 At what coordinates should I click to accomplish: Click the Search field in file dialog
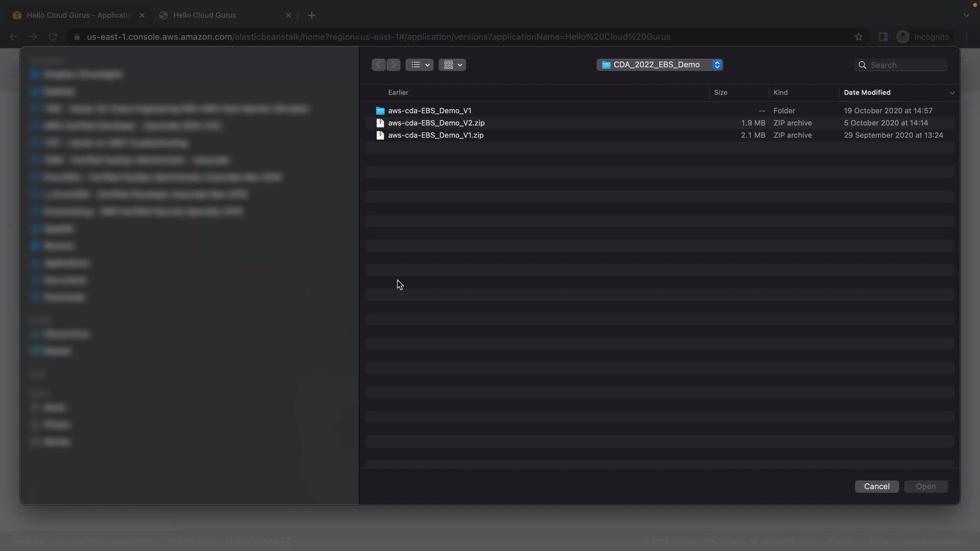point(906,65)
